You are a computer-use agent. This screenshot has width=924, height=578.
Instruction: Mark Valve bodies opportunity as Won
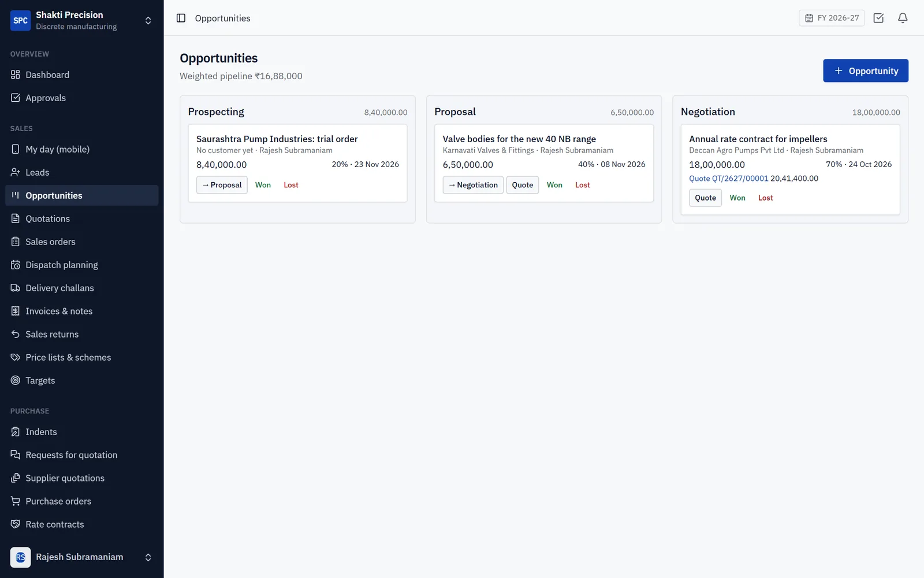pyautogui.click(x=554, y=185)
